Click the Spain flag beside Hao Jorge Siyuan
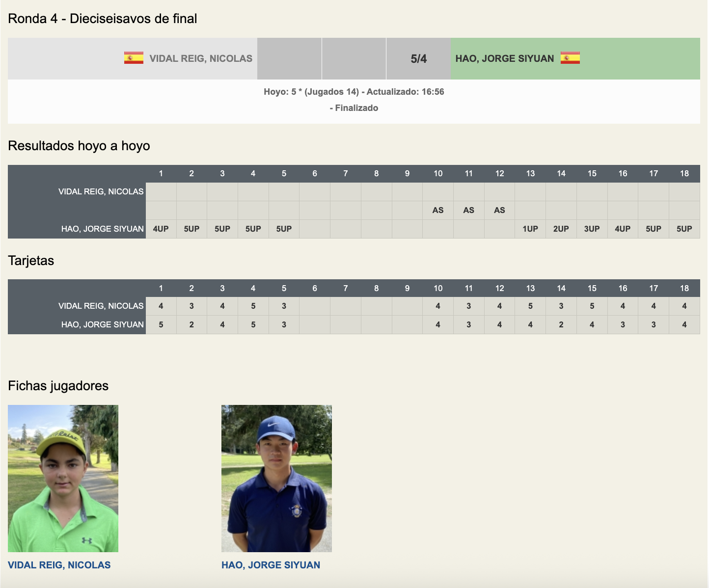 [x=570, y=58]
